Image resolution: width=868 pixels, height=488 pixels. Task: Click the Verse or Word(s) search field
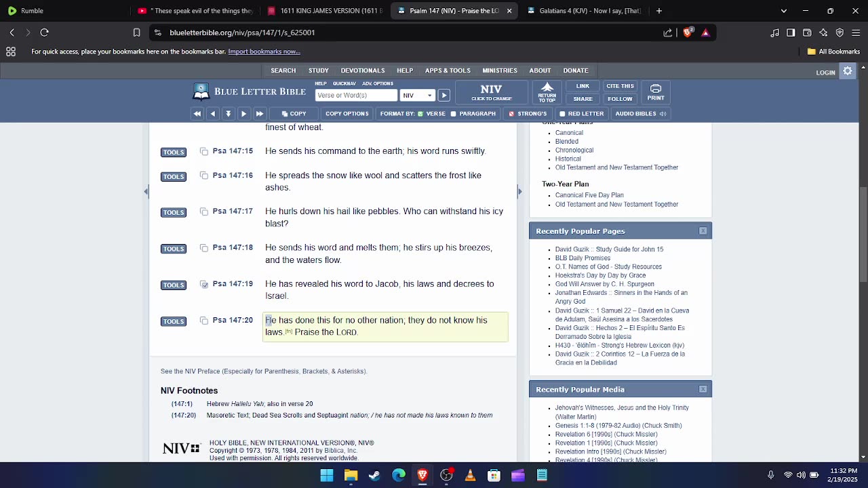pyautogui.click(x=356, y=96)
